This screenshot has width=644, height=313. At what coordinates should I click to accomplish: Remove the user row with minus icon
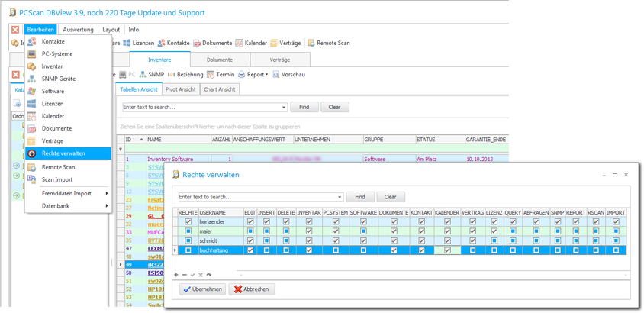[185, 275]
